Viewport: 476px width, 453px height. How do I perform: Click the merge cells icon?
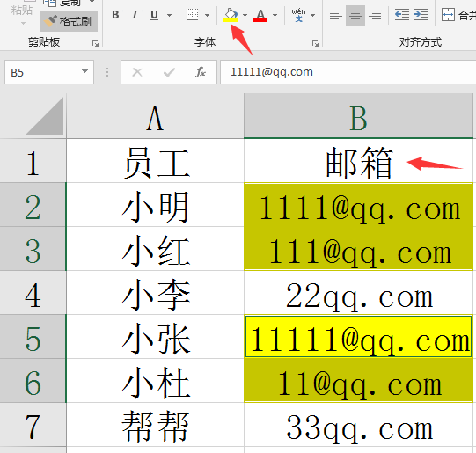[x=448, y=15]
